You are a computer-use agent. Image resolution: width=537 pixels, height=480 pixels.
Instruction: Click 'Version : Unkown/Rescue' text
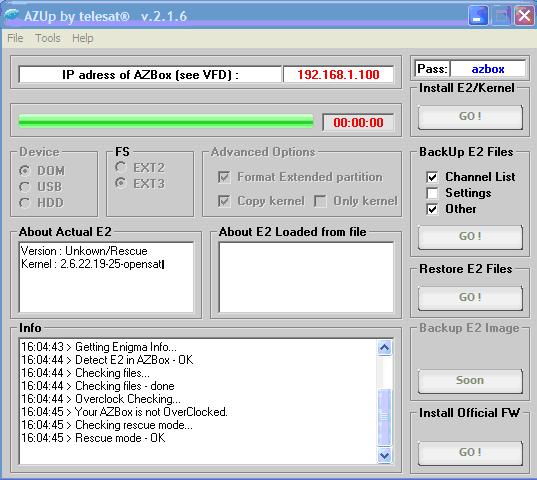point(84,251)
